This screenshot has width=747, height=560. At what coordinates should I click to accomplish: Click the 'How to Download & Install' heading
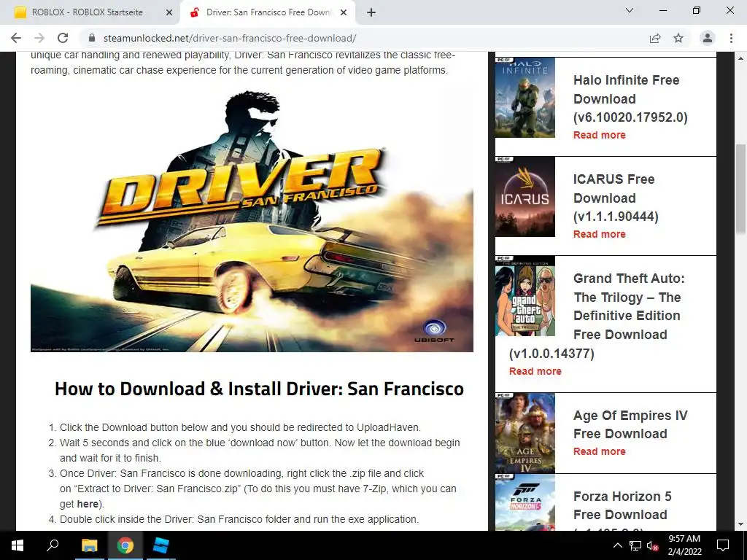click(259, 389)
